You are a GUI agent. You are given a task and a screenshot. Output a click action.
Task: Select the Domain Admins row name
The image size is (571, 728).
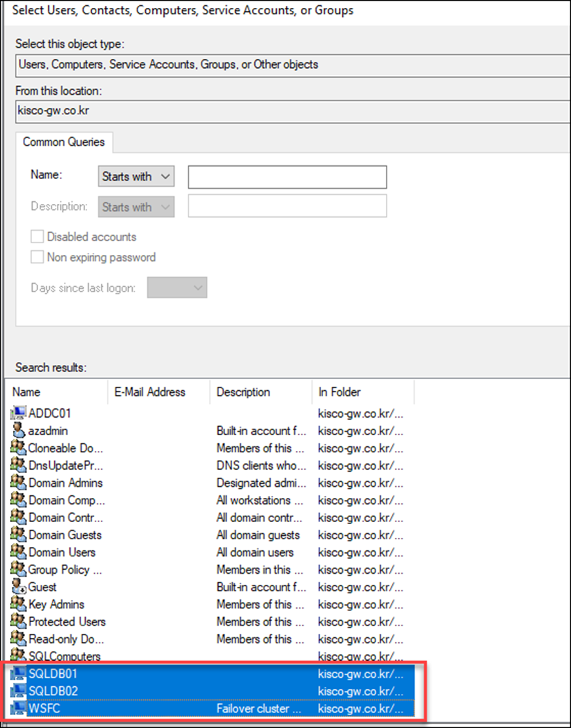coord(65,483)
